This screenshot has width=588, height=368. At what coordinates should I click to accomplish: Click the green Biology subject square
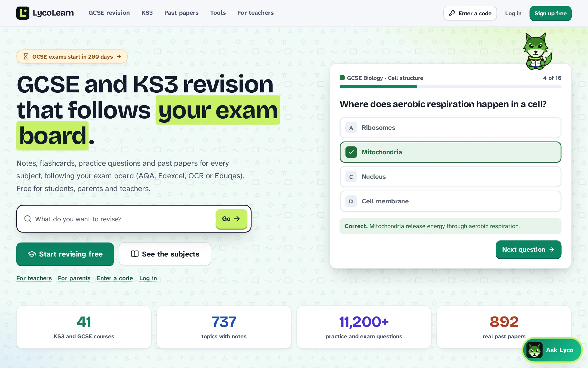[x=342, y=78]
